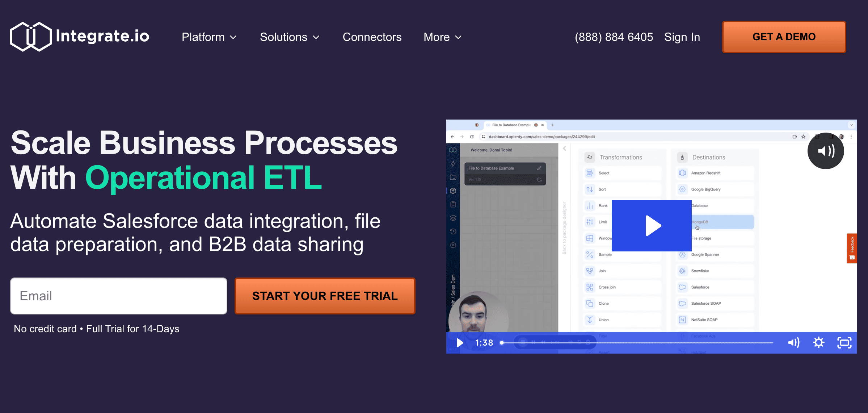
Task: Click the 1:38 video duration label
Action: pos(484,343)
